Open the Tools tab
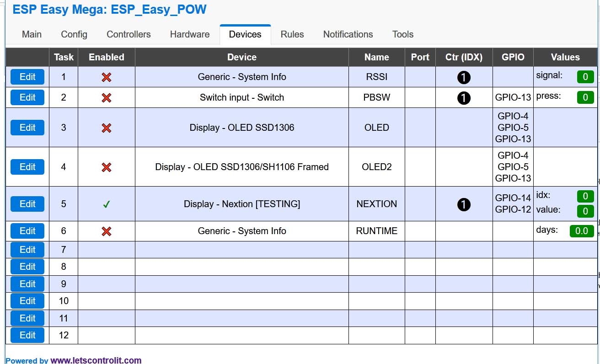This screenshot has height=364, width=600. click(403, 34)
